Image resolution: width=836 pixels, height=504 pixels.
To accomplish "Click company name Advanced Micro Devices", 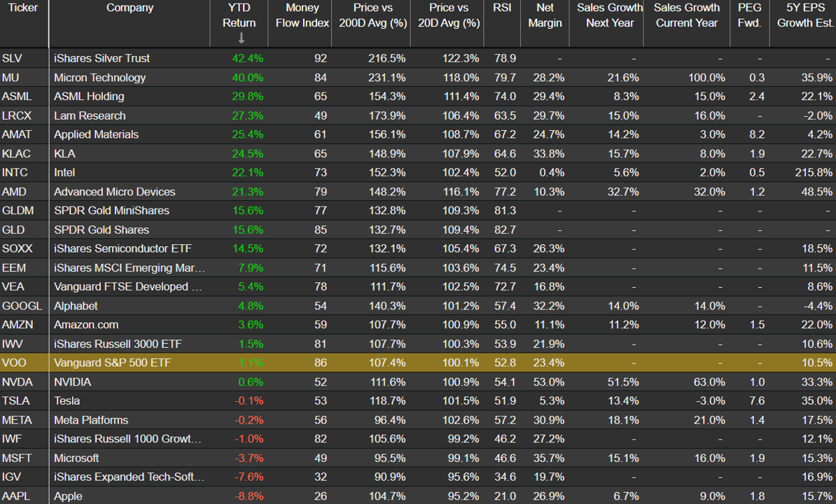I will [115, 192].
